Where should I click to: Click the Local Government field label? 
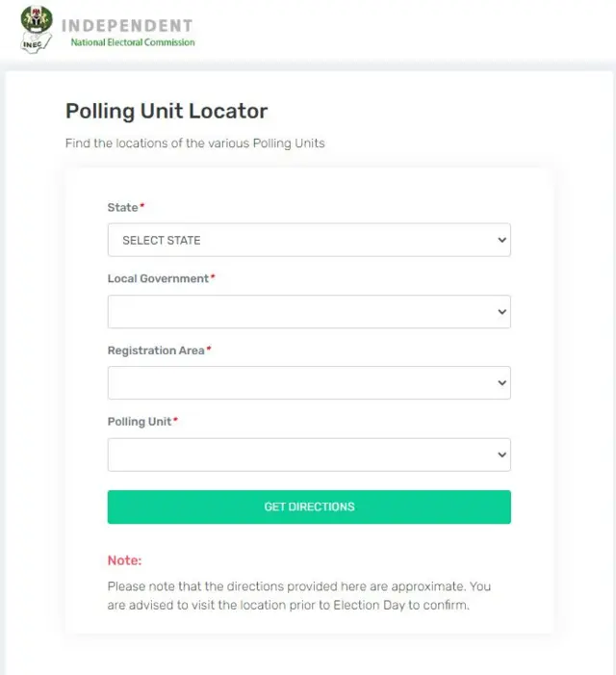pyautogui.click(x=158, y=278)
